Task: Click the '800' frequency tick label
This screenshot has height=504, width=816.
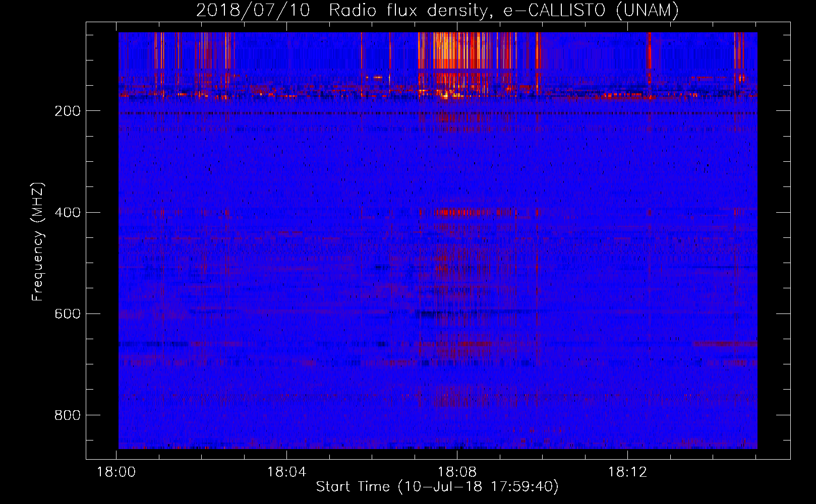Action: pyautogui.click(x=68, y=415)
